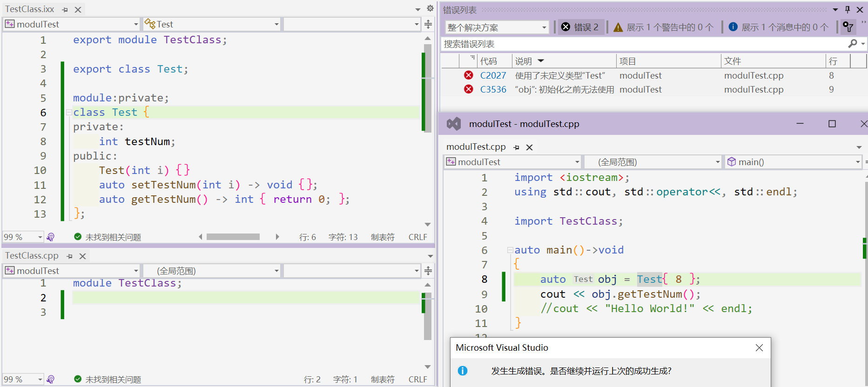This screenshot has width=868, height=387.
Task: Open the C2027 error code link
Action: [x=493, y=75]
